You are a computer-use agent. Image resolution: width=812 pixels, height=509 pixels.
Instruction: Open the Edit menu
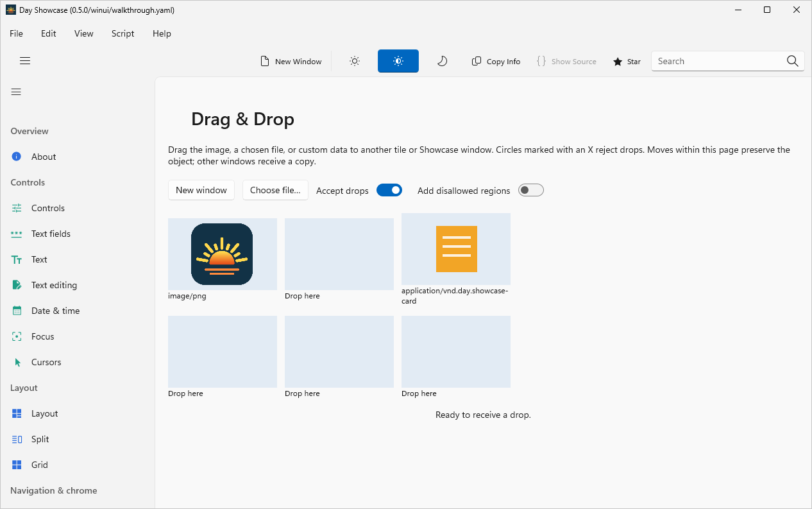point(49,33)
